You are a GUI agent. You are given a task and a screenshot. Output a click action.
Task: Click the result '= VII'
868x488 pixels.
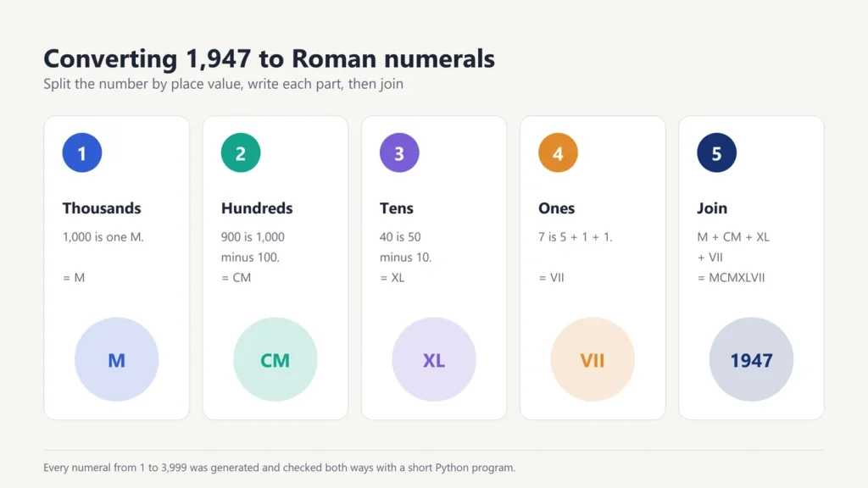(x=551, y=278)
